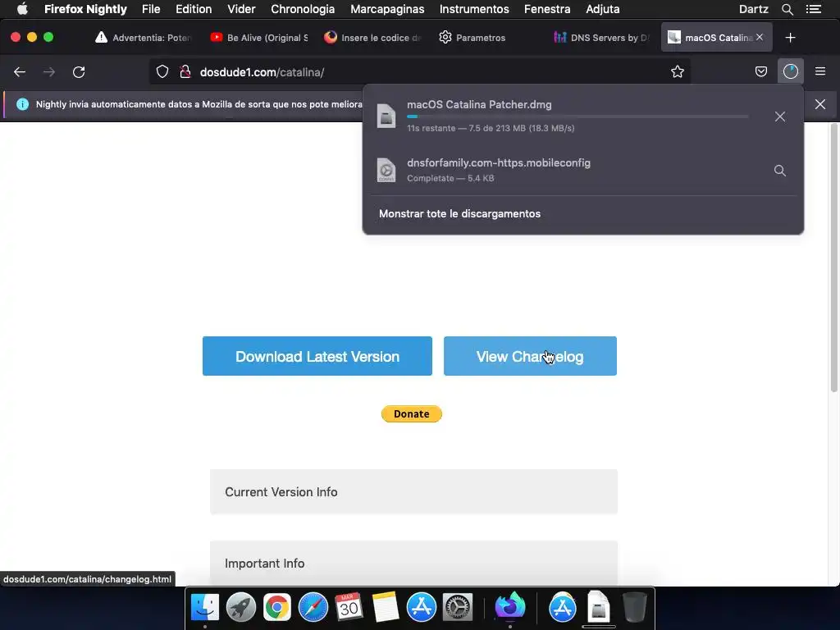This screenshot has height=630, width=840.
Task: Show mobileconfig file in Finder via magnifier
Action: (780, 171)
